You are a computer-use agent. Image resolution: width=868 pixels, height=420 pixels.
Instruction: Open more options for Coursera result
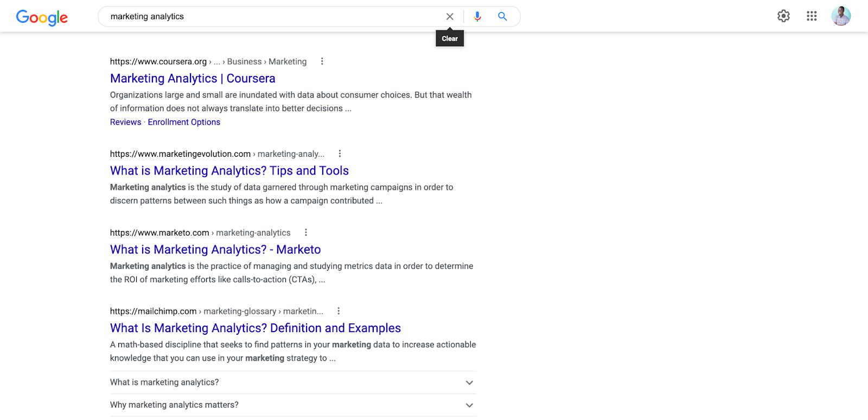[322, 61]
